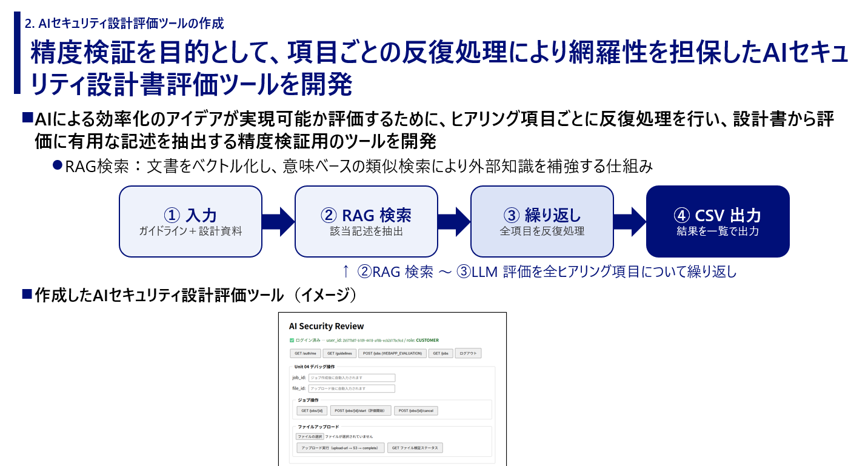Image resolution: width=868 pixels, height=466 pixels.
Task: Click the arrow between RAG 検索 and 繰り返し
Action: point(454,222)
